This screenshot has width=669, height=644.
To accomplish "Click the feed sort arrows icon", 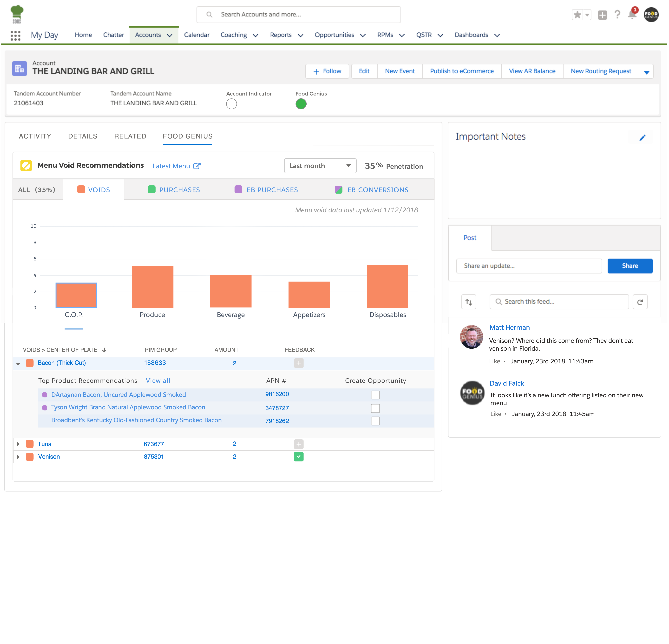I will (469, 302).
